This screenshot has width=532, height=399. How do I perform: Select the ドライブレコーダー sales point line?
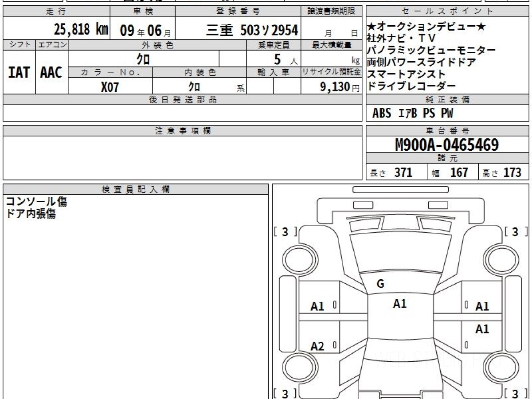[x=411, y=86]
